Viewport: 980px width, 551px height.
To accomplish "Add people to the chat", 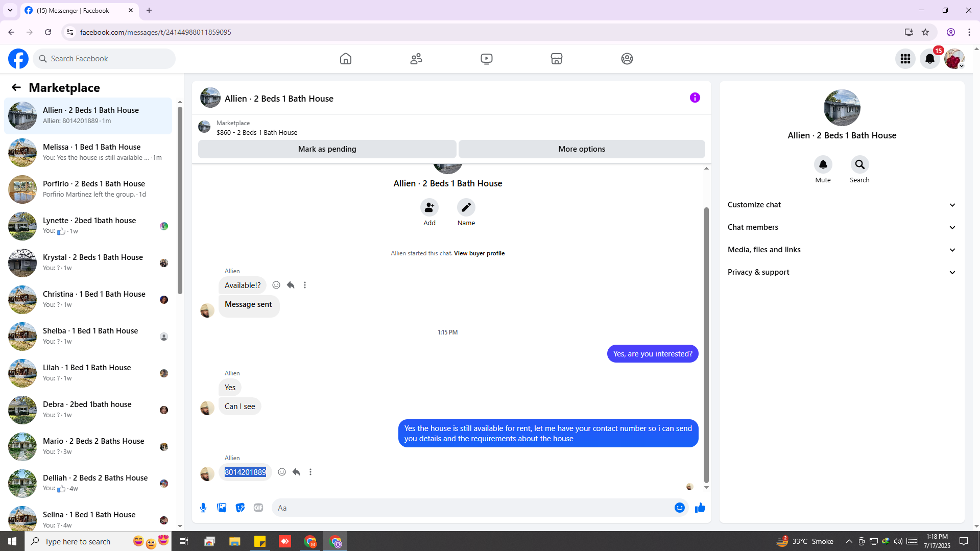I will tap(429, 207).
